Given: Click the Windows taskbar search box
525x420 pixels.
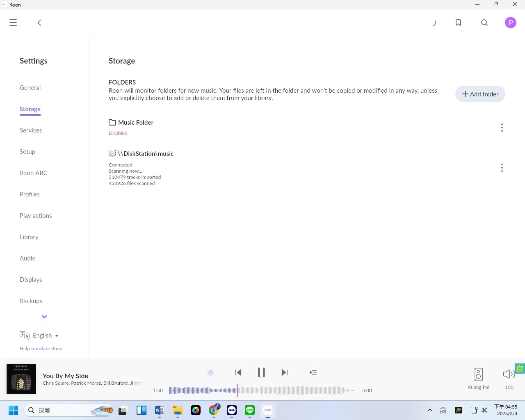Looking at the screenshot, I should coord(69,410).
